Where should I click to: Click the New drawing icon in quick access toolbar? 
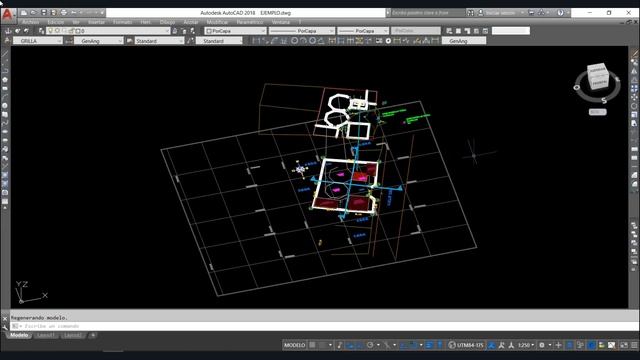(x=24, y=13)
